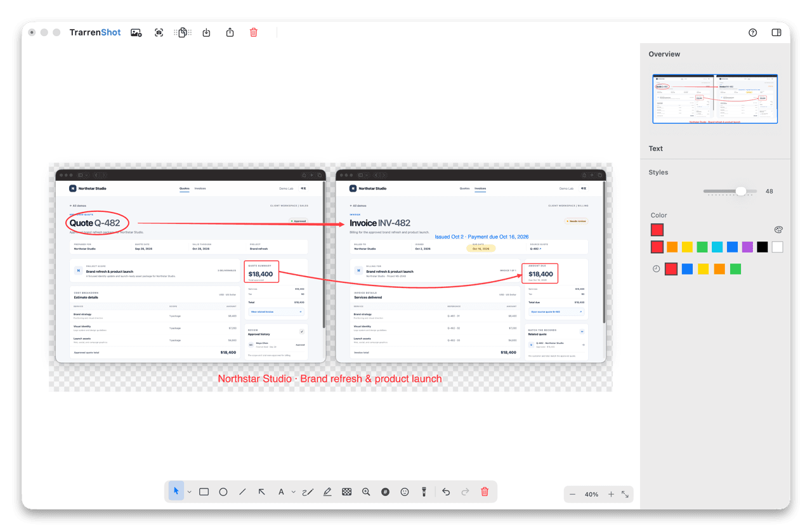812x531 pixels.
Task: Activate the magnifier loupe tool
Action: [366, 492]
